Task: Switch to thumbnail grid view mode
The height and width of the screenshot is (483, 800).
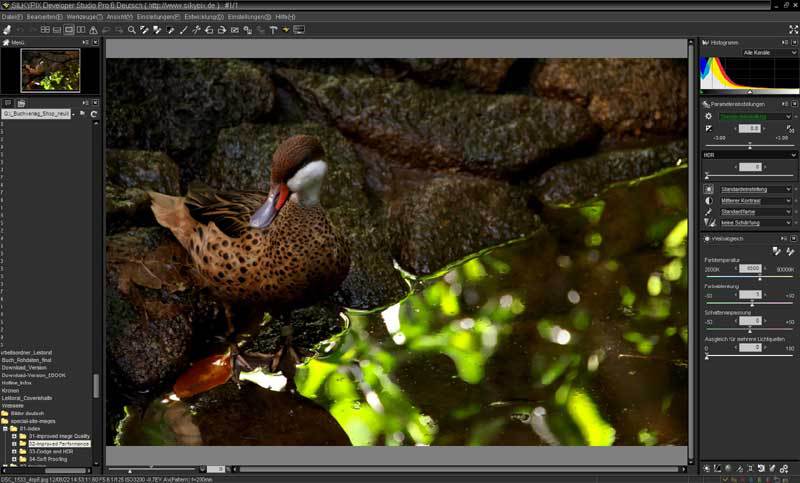Action: [45, 30]
